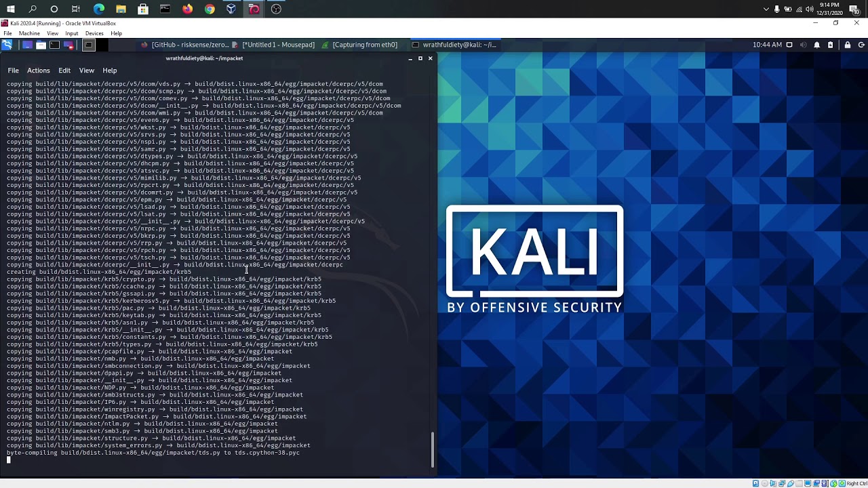This screenshot has height=488, width=868.
Task: Open Windows battery status icon
Action: (788, 9)
